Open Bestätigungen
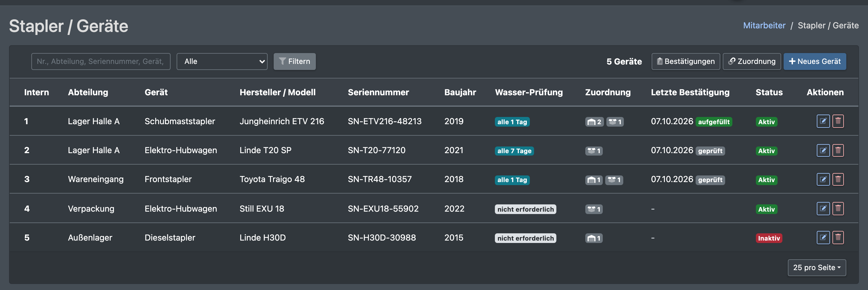 click(685, 61)
